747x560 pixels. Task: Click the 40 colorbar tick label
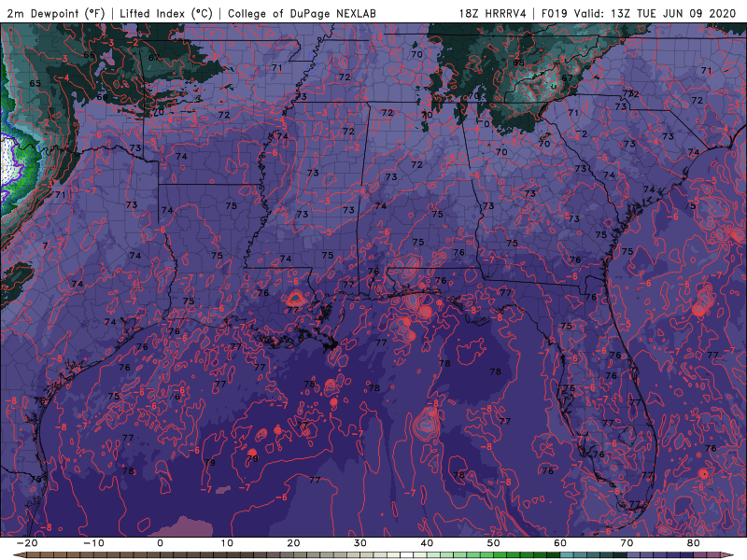[x=427, y=543]
